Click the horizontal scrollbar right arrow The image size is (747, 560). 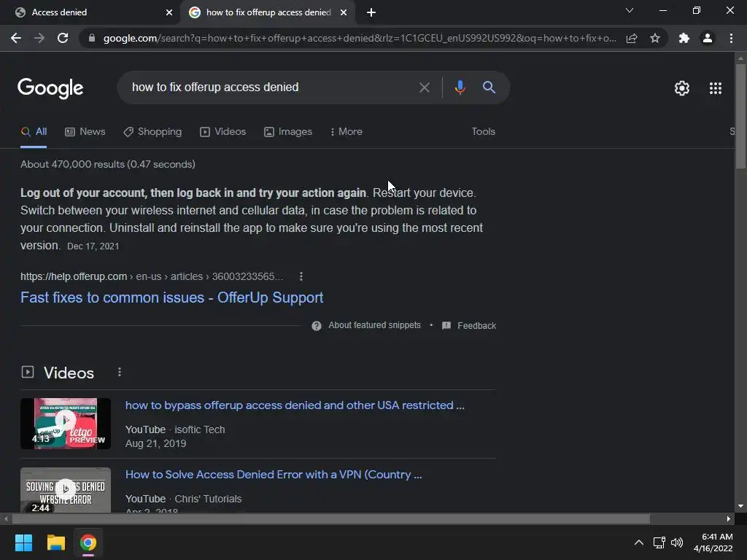point(729,518)
